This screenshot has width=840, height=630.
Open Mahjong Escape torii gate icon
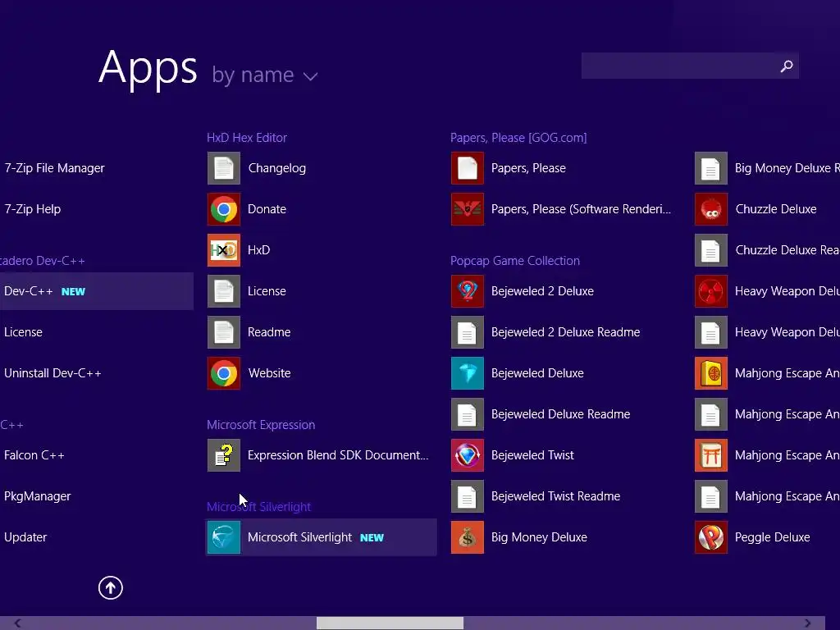click(x=711, y=455)
